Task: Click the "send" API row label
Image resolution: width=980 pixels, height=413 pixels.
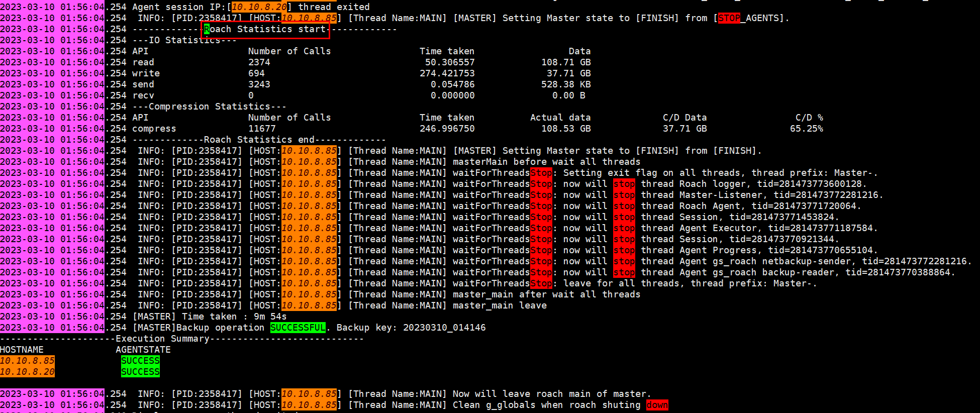Action: pos(143,84)
